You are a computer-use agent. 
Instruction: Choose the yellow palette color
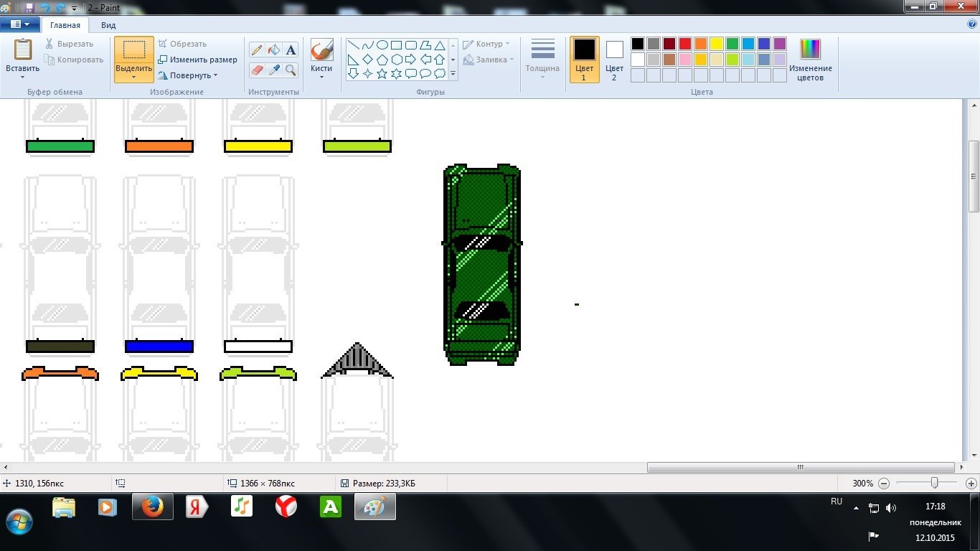point(717,44)
